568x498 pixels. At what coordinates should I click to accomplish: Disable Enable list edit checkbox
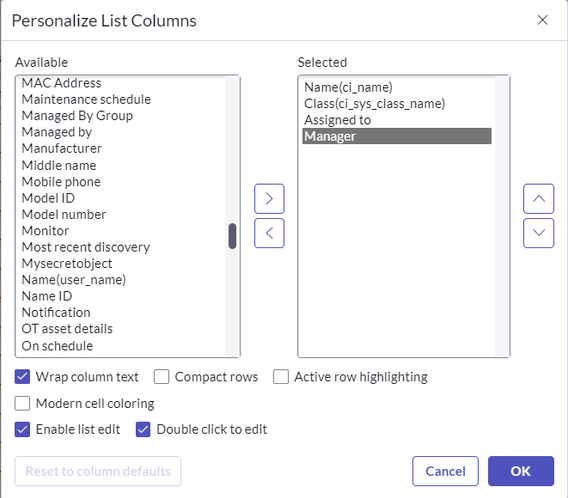pyautogui.click(x=22, y=430)
